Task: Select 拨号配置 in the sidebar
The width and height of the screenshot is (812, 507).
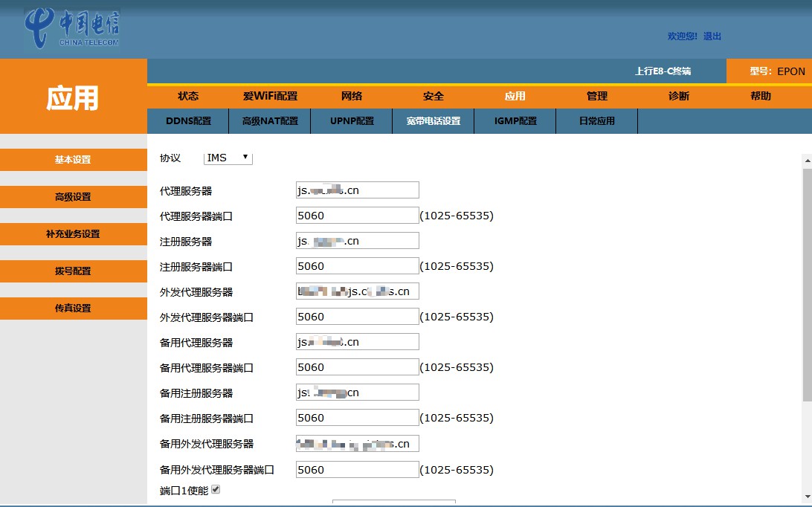Action: [x=73, y=271]
